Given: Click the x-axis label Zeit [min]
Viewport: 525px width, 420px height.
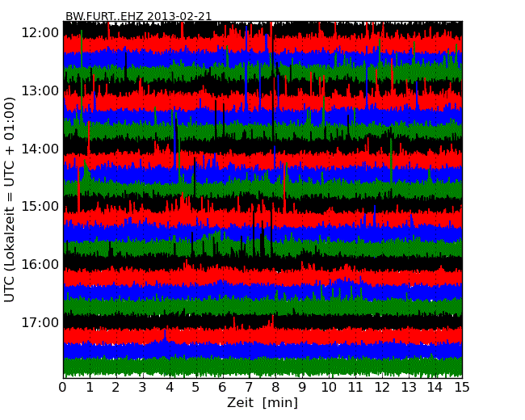Looking at the screenshot, I should pyautogui.click(x=262, y=402).
